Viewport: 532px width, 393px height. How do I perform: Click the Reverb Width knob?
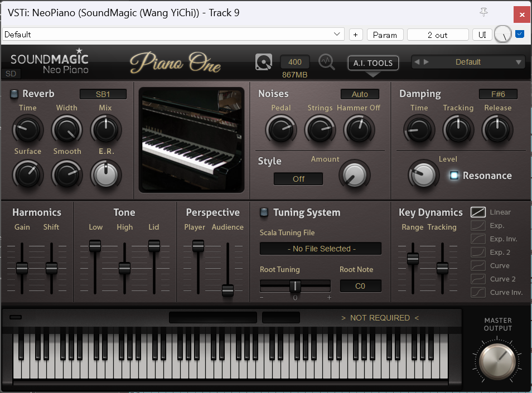click(67, 129)
